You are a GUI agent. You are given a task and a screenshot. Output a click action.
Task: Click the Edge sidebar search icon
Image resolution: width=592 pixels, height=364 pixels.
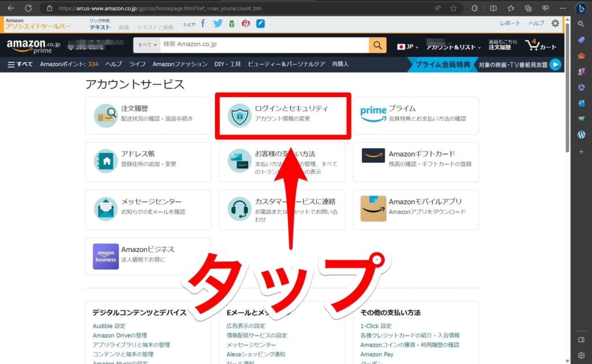point(581,24)
